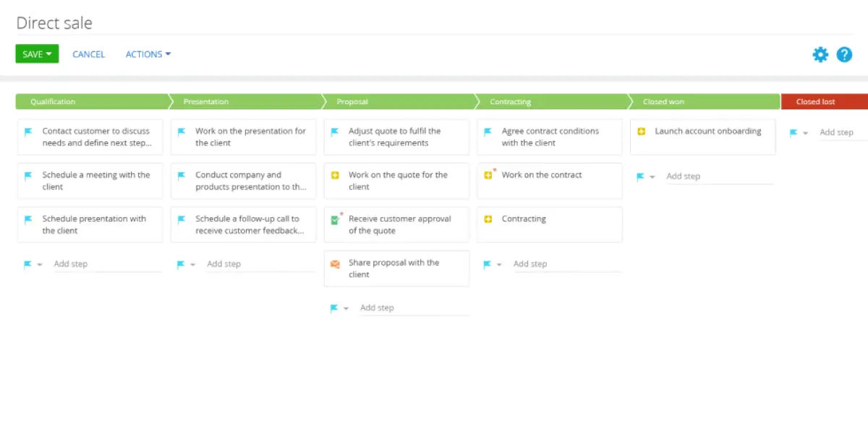The height and width of the screenshot is (440, 868).
Task: Select the Contracting stage header
Action: 552,102
